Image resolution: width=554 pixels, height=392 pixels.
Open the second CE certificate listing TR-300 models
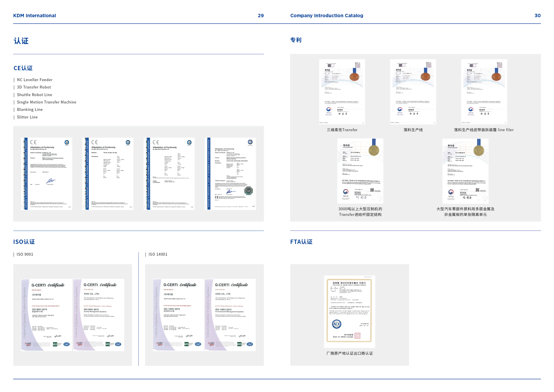pos(108,174)
